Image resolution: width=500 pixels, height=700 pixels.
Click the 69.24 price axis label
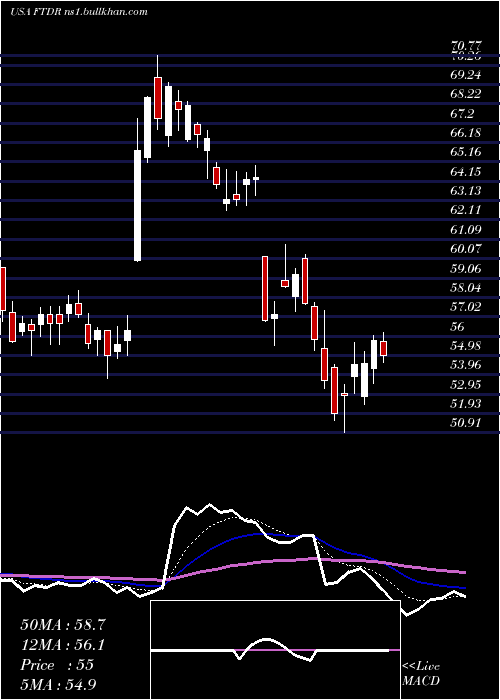[x=466, y=75]
